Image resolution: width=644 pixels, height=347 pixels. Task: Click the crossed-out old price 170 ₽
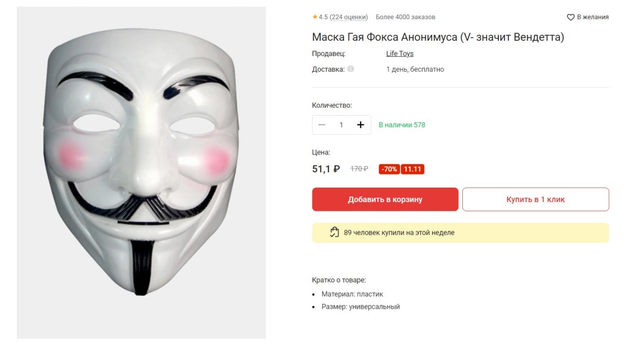point(359,169)
